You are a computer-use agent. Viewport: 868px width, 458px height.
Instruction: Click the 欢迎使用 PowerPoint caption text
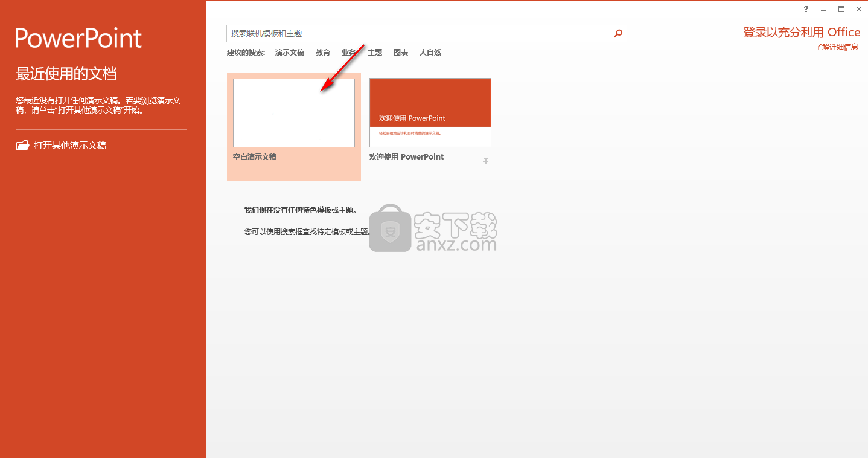pos(406,157)
